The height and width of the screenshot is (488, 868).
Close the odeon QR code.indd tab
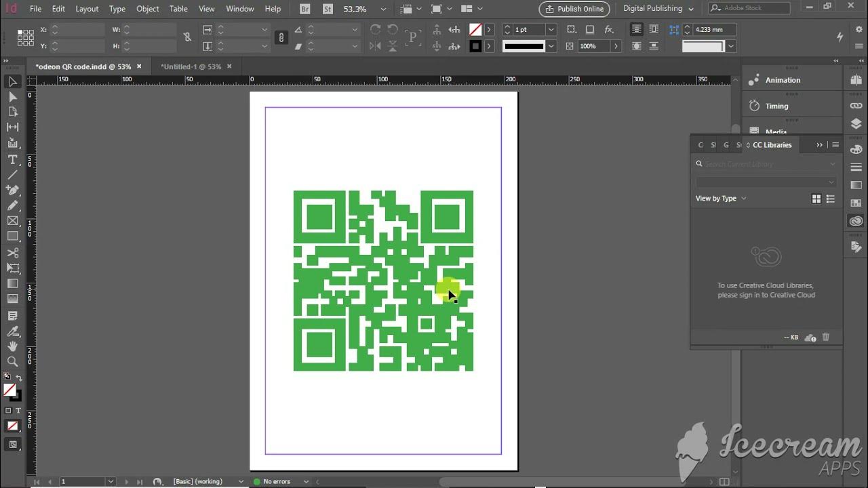coord(139,66)
